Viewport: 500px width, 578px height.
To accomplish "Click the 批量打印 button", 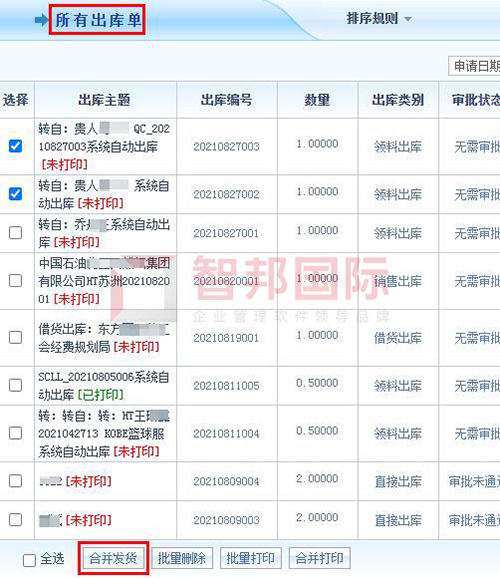I will pos(251,558).
